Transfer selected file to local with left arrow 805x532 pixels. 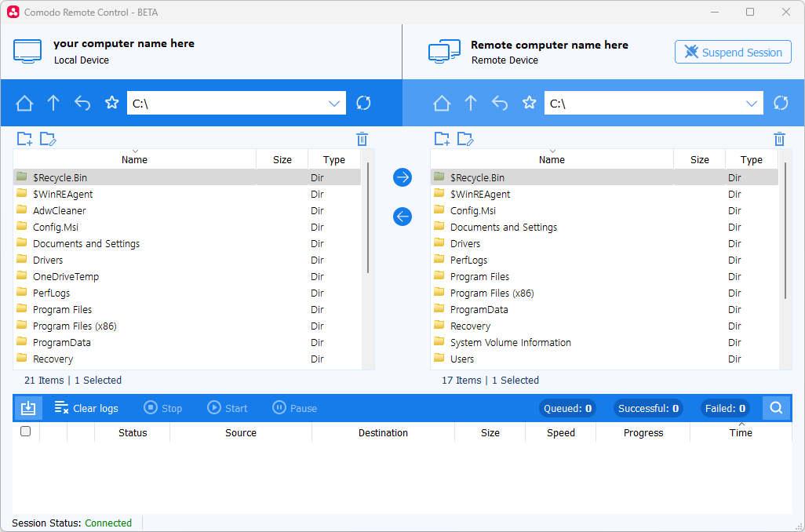click(x=402, y=217)
